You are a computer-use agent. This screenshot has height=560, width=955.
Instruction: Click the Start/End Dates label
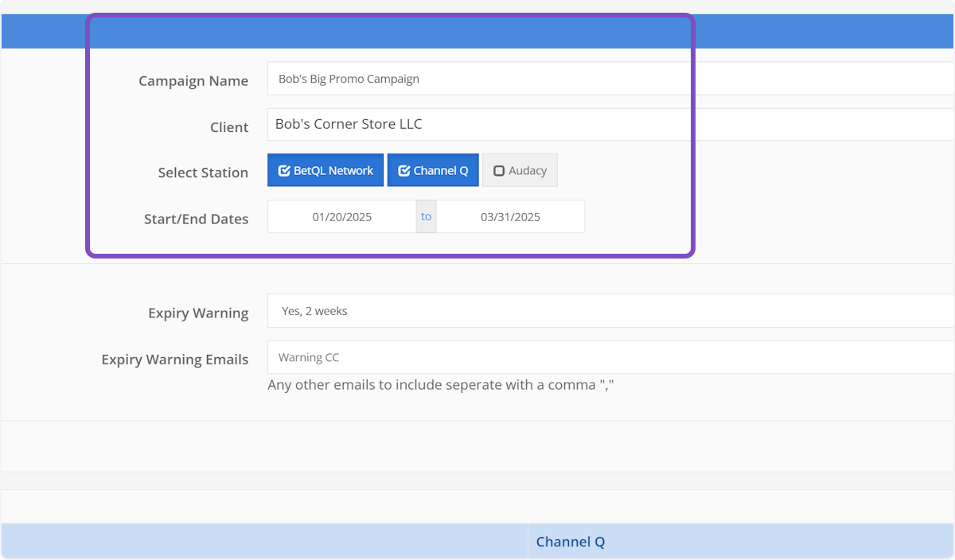click(x=196, y=219)
